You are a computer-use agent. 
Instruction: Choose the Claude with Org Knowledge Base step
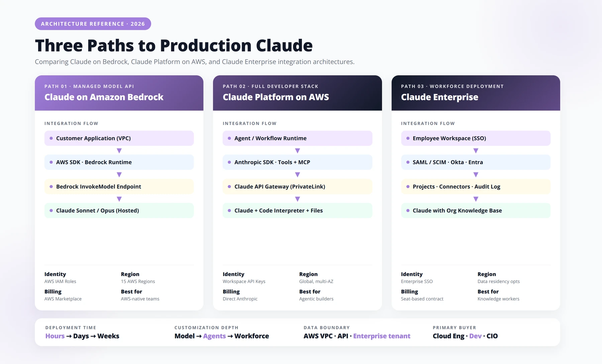(476, 211)
